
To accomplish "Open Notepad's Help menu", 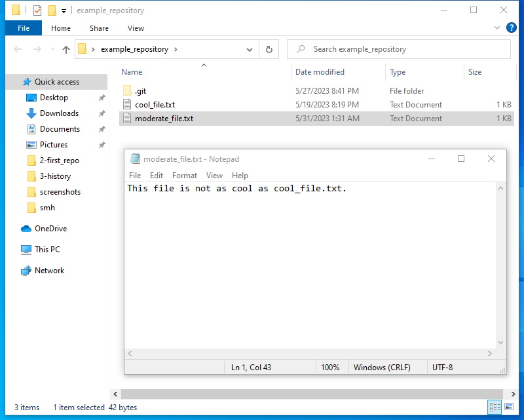I will tap(240, 176).
